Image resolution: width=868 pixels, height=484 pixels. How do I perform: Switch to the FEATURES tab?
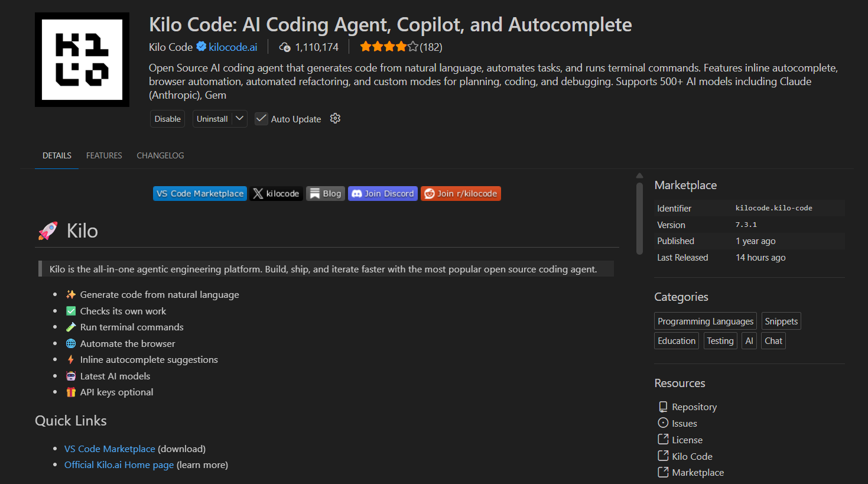[x=104, y=155]
